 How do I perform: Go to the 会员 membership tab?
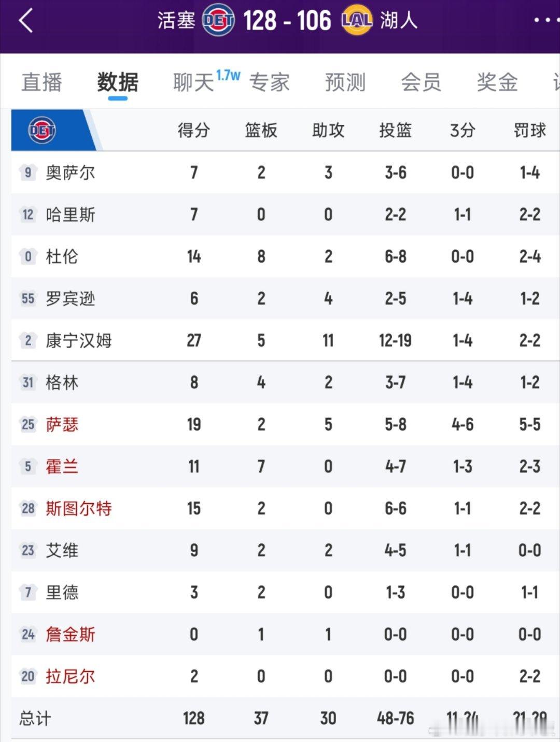[x=421, y=82]
